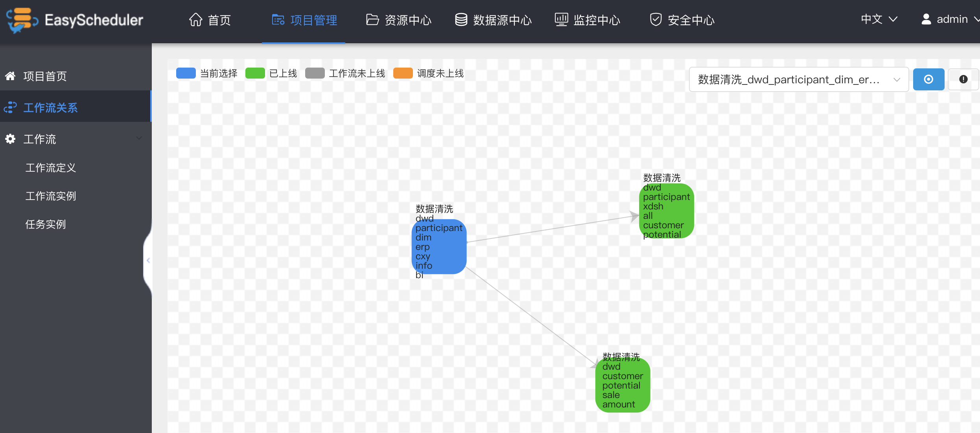Click the EasyScheduler logo
Image resolution: width=980 pixels, height=433 pixels.
click(x=75, y=20)
